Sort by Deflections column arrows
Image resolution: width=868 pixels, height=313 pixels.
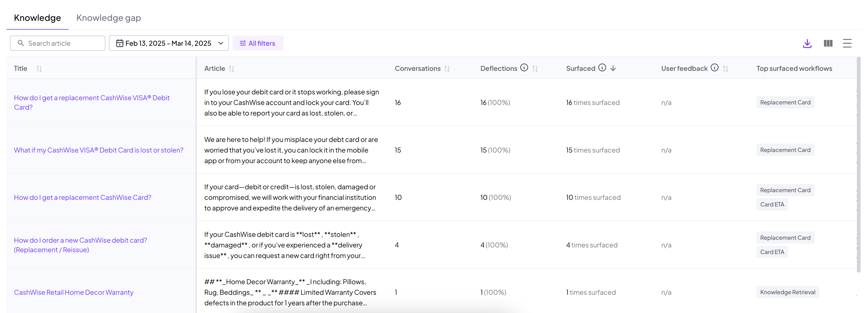(x=535, y=69)
